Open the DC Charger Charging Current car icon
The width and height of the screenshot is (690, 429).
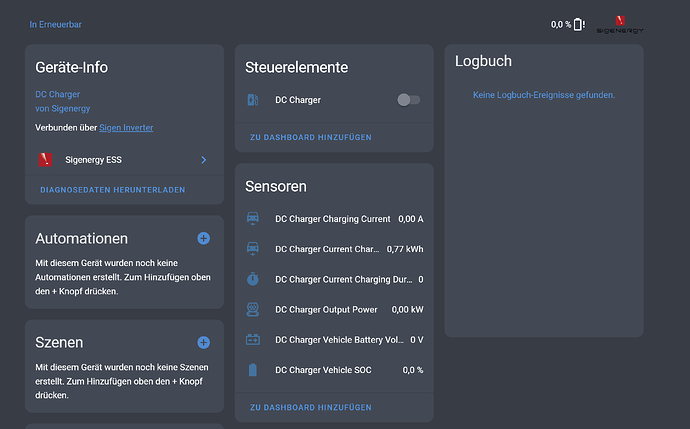coord(253,218)
